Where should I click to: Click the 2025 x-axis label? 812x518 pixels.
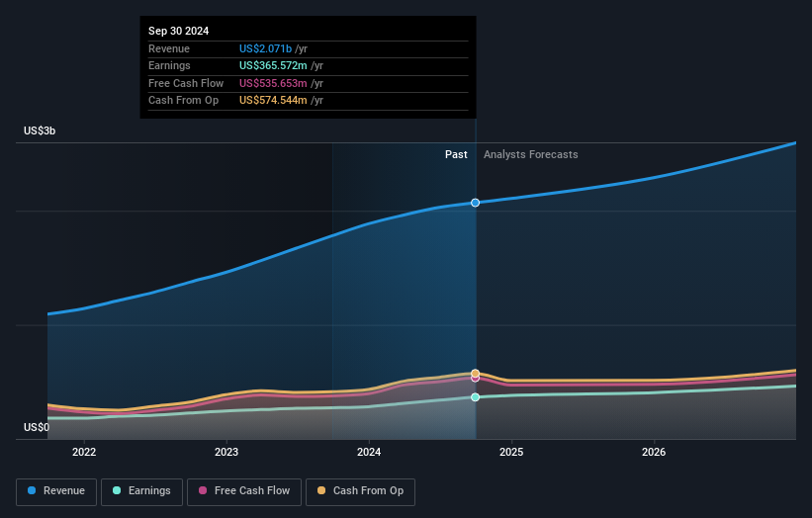point(511,452)
